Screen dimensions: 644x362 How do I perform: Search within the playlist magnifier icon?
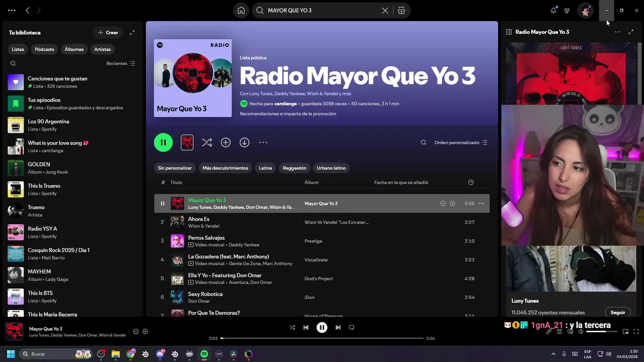424,142
